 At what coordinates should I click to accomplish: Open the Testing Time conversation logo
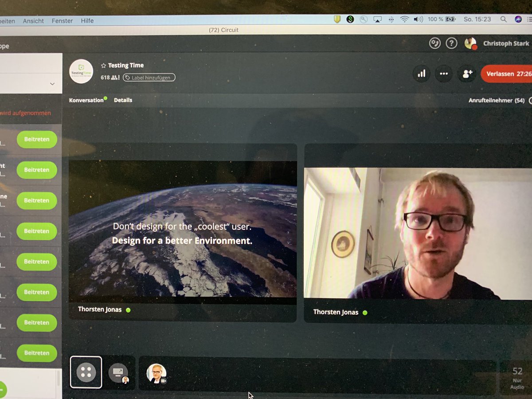[x=82, y=71]
